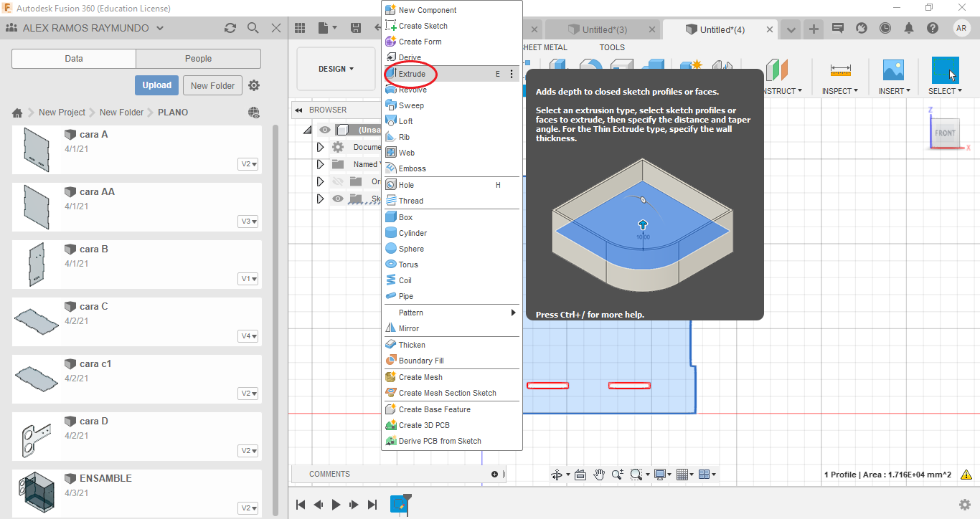980x519 pixels.
Task: Click the sketch feature in the timeline
Action: point(398,504)
